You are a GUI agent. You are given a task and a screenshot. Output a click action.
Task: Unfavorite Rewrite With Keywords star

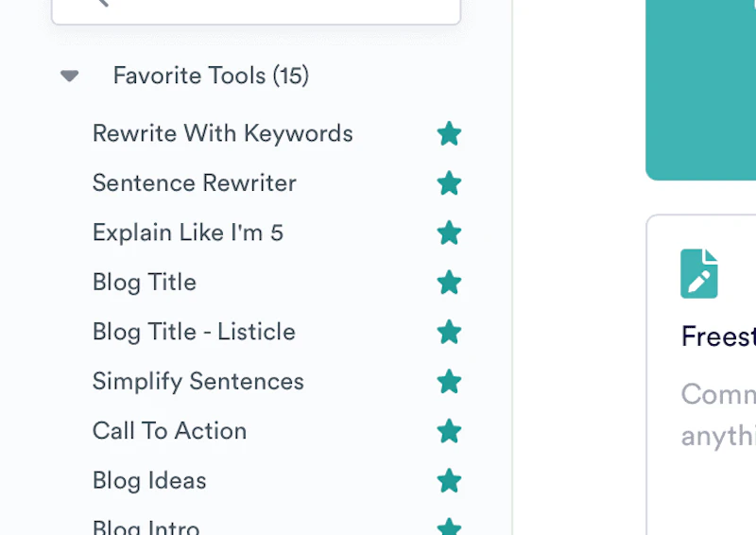pos(449,134)
